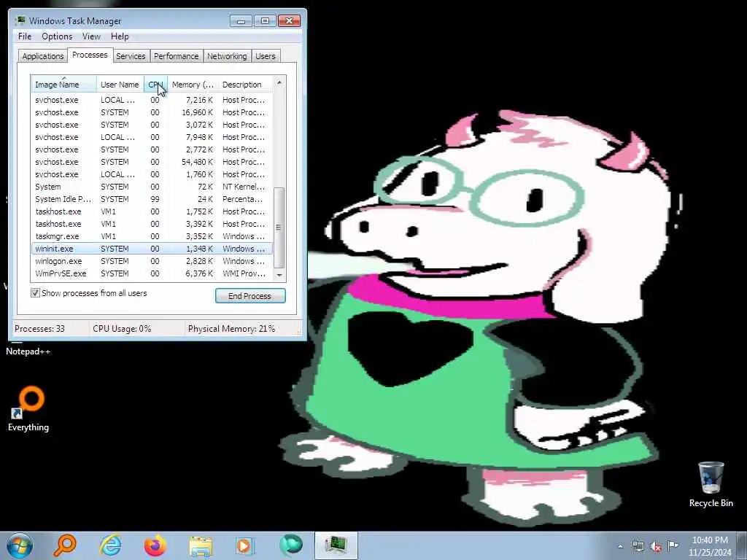Click the process list scrollbar thumb
The width and height of the screenshot is (747, 560).
(279, 227)
